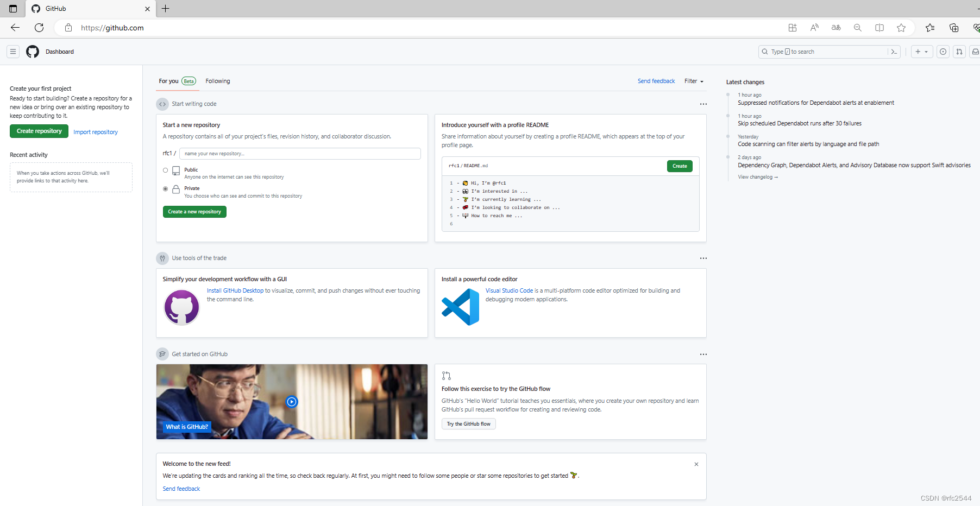Open the View changelog link
Image resolution: width=980 pixels, height=506 pixels.
[x=758, y=177]
